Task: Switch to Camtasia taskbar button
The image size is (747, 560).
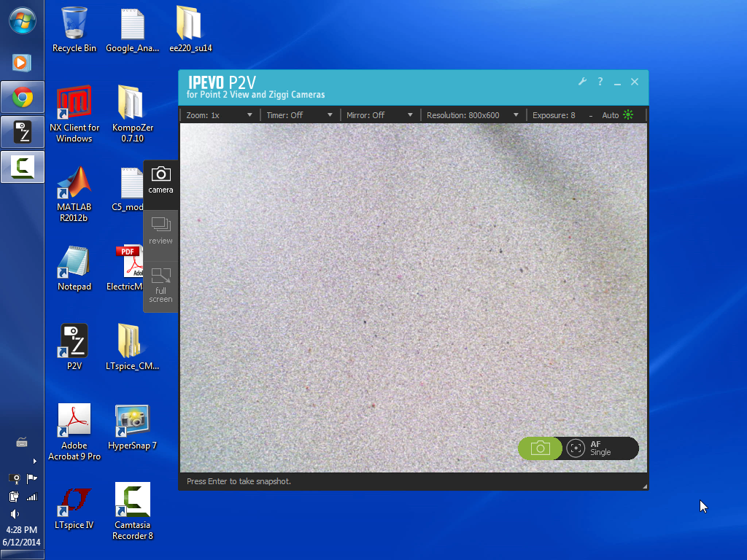Action: coord(23,167)
